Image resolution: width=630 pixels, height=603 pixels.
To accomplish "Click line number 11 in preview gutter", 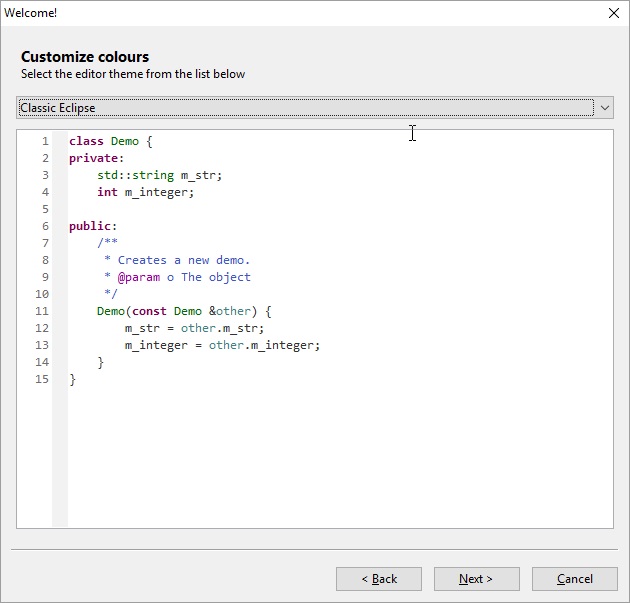I will pos(42,311).
